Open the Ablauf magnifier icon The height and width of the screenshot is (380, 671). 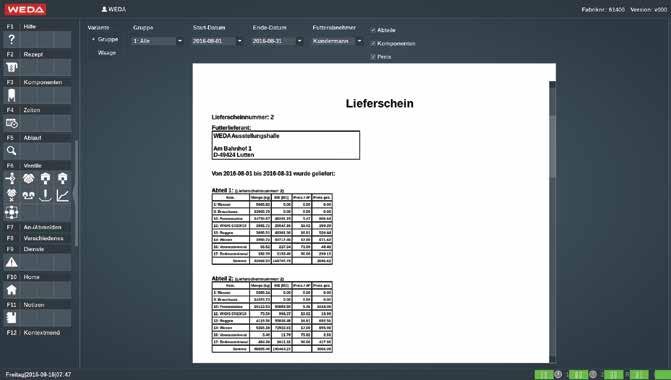12,151
